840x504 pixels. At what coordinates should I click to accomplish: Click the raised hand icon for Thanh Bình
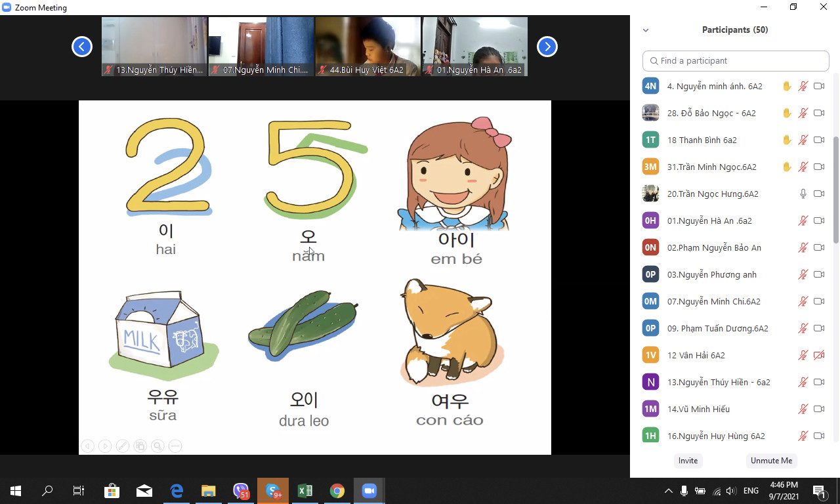(x=787, y=140)
